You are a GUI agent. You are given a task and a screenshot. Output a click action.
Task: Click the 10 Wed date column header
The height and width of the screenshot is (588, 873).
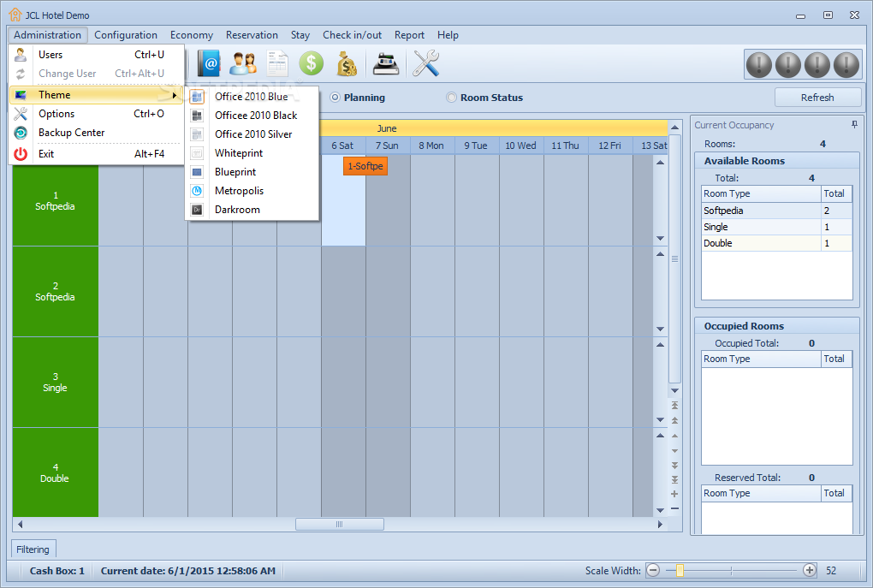(x=520, y=146)
